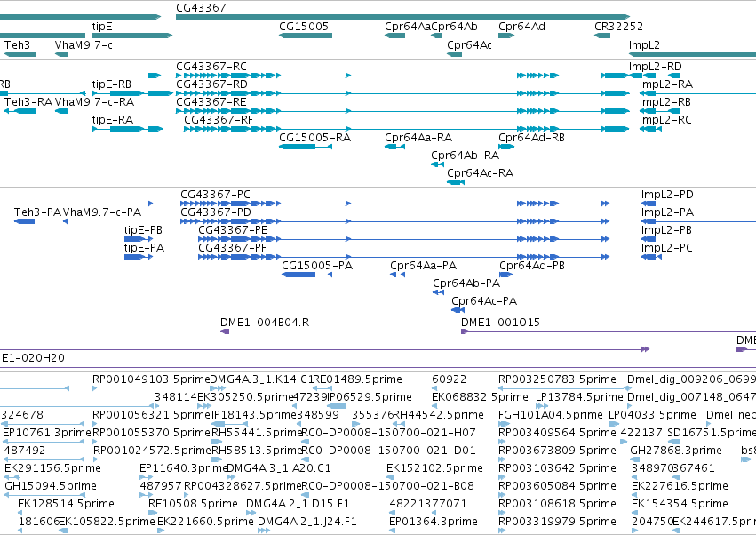
Task: Select the EP01364.3prime EST label
Action: (434, 523)
